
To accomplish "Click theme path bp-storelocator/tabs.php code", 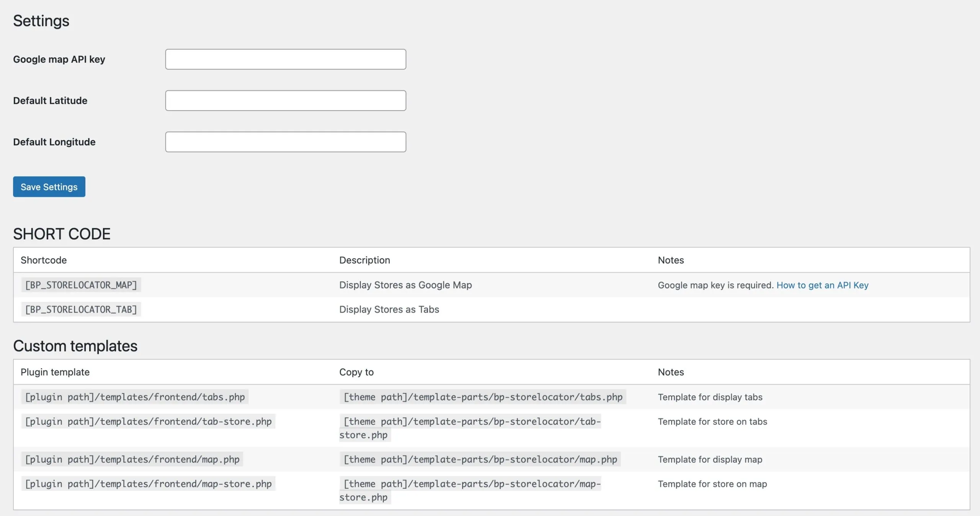I will [483, 397].
